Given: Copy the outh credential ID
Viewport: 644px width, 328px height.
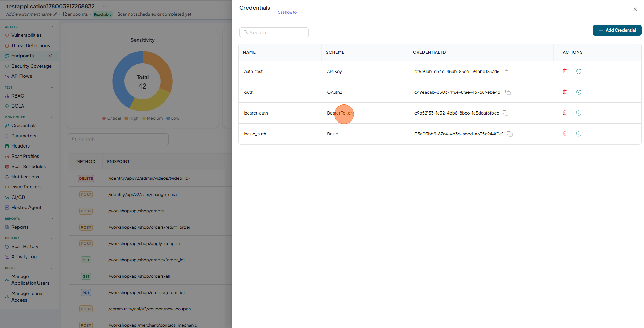Looking at the screenshot, I should [x=508, y=92].
